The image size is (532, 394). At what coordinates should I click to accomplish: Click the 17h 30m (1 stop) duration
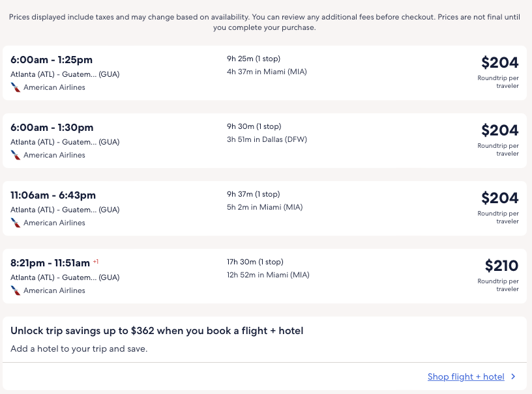coord(255,262)
